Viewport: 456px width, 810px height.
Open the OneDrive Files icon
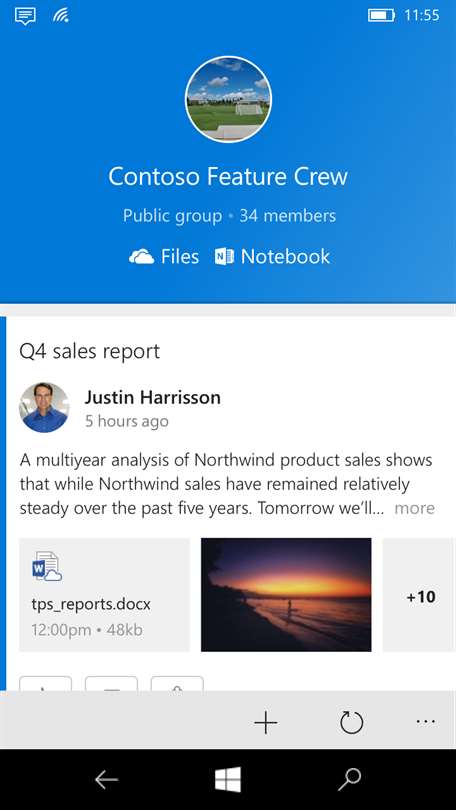tap(141, 257)
